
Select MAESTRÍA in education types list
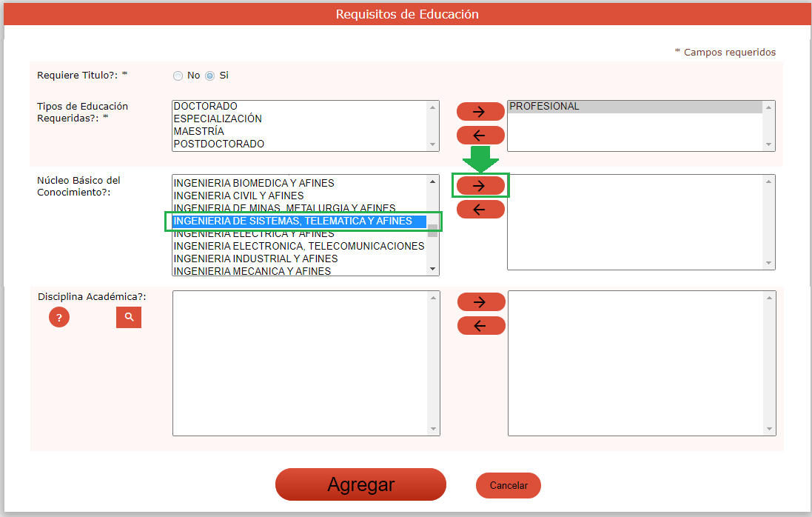[198, 132]
